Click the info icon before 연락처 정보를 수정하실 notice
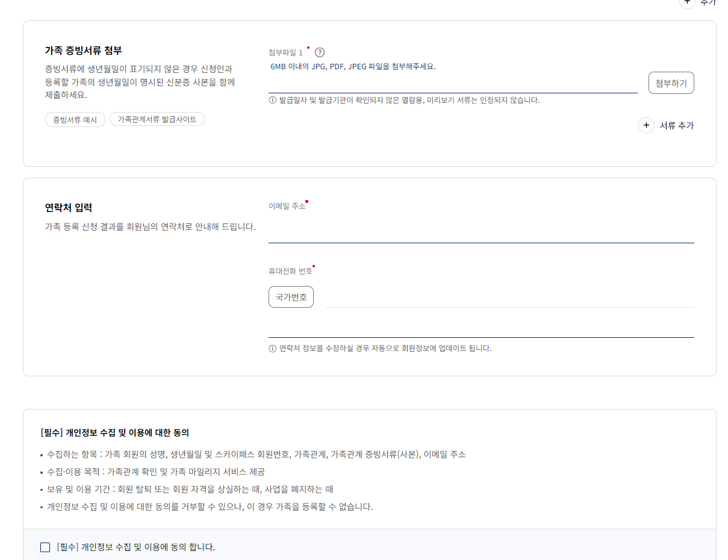The height and width of the screenshot is (560, 728). (x=272, y=348)
